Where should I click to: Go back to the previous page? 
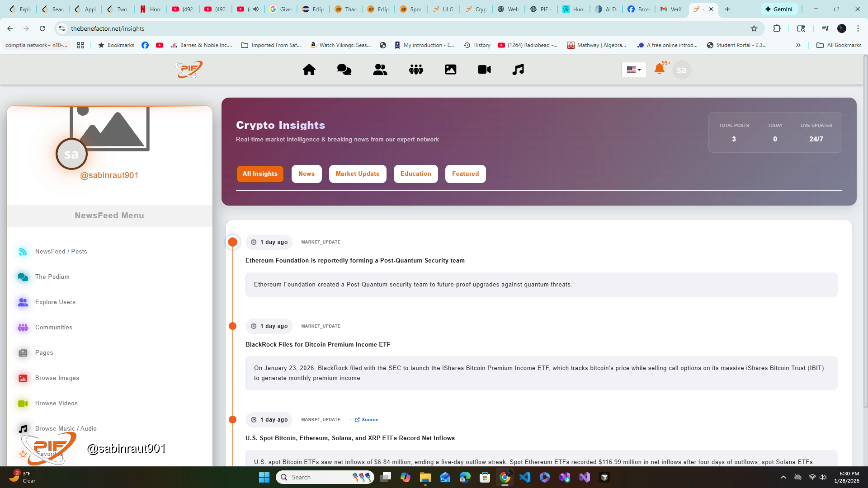[x=10, y=28]
